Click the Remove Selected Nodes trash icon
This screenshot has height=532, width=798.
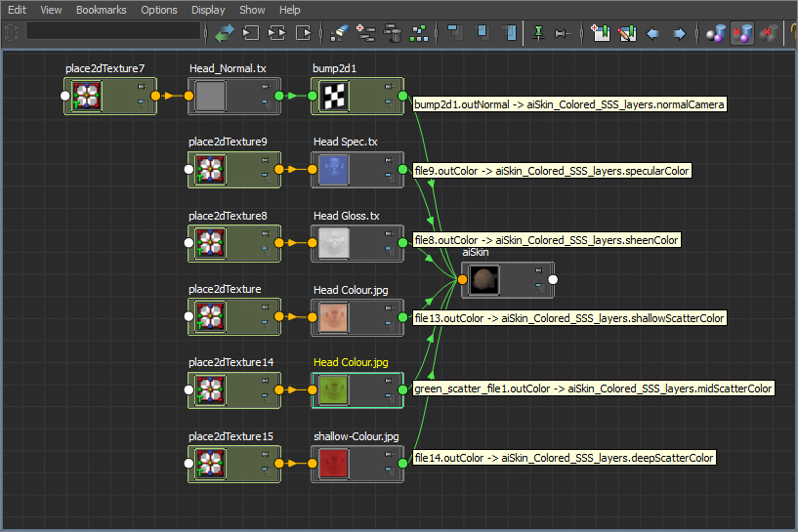click(x=393, y=33)
